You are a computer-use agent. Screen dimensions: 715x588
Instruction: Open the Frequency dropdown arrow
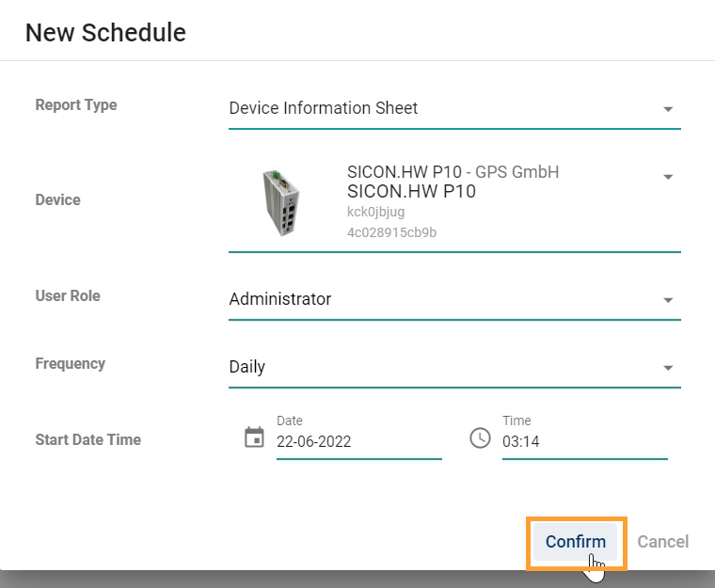(668, 368)
